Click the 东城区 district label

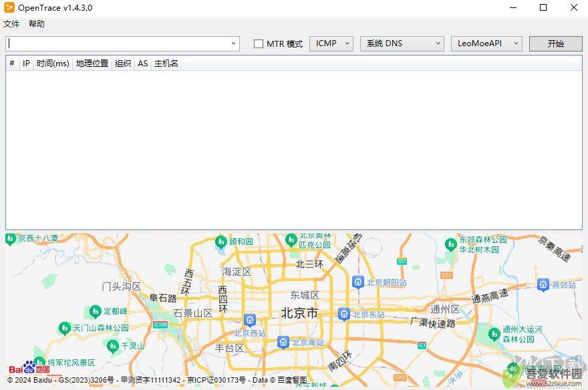click(x=305, y=295)
